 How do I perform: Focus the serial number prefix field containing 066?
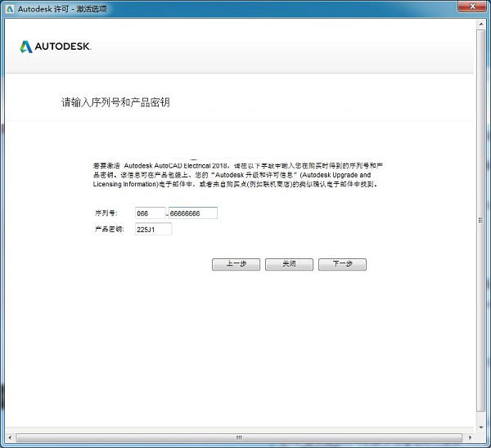click(x=150, y=213)
